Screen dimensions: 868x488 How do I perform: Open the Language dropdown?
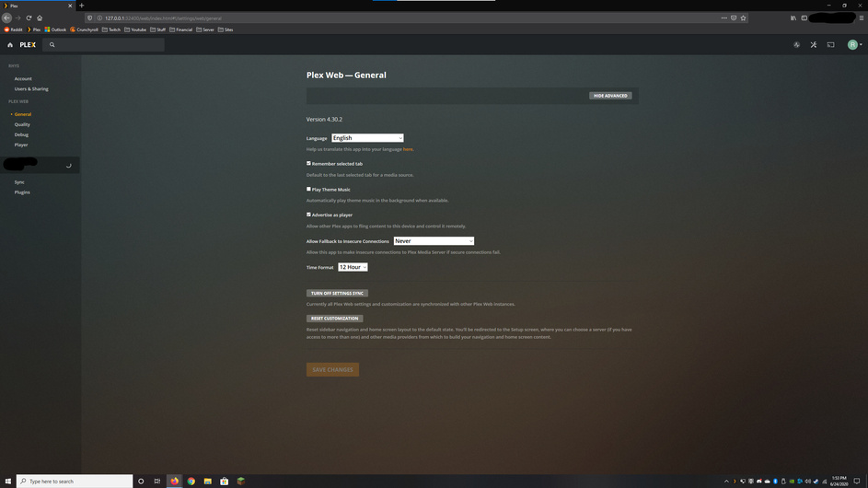pos(367,138)
